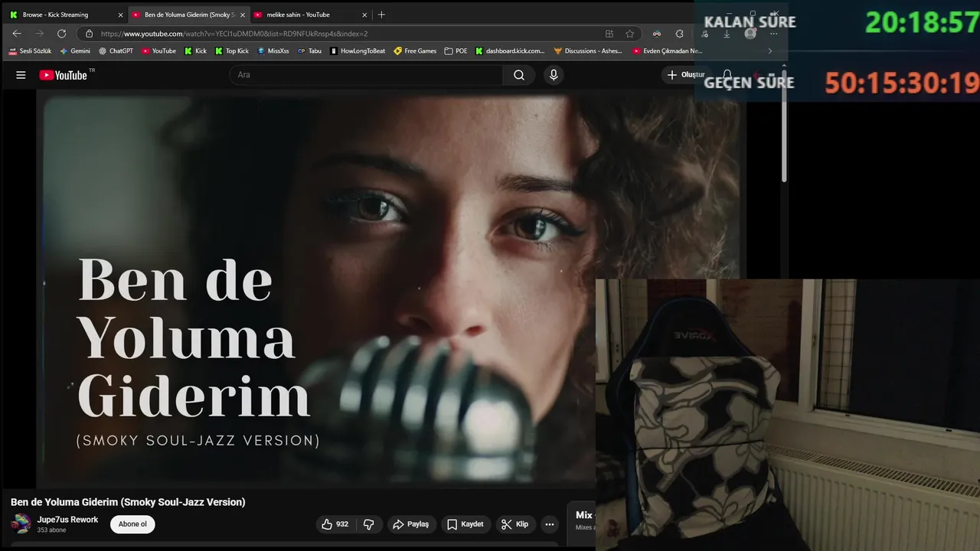980x551 pixels.
Task: Create a clip with the Klip button
Action: (x=515, y=524)
